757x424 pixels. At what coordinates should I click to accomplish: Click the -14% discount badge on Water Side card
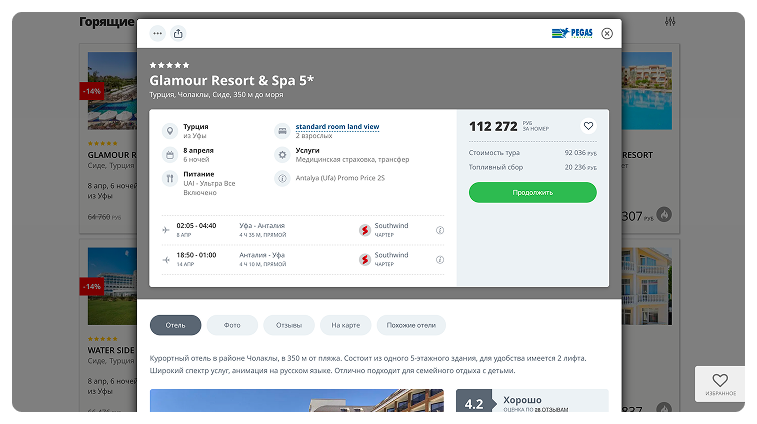coord(92,286)
